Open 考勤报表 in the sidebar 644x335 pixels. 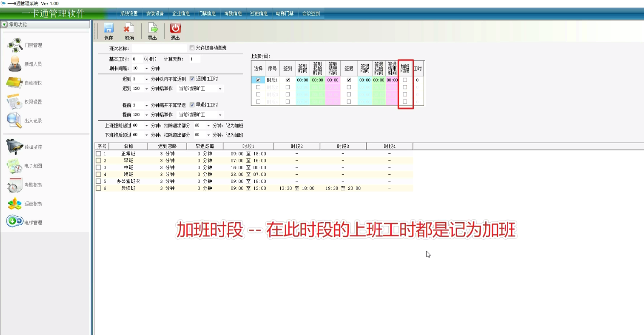(x=25, y=185)
